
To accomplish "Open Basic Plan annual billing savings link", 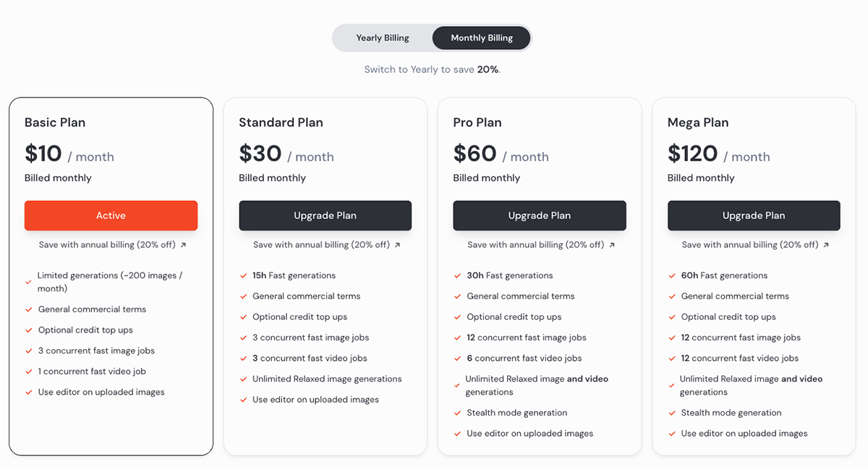I will [x=107, y=245].
